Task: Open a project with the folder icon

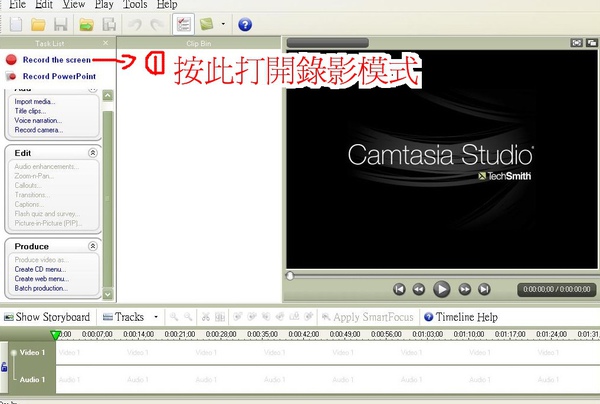Action: pyautogui.click(x=38, y=24)
